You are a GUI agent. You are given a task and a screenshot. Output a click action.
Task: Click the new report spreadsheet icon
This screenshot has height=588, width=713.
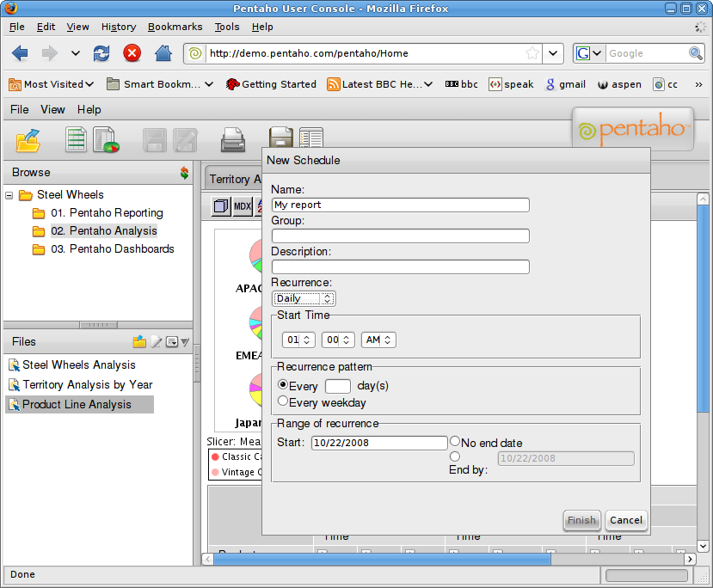[x=76, y=139]
